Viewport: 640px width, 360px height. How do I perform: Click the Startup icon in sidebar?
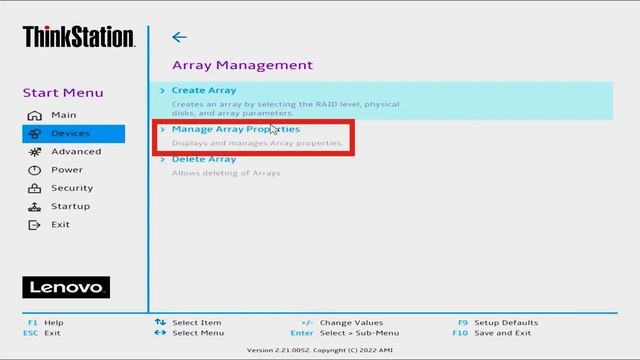(x=35, y=207)
